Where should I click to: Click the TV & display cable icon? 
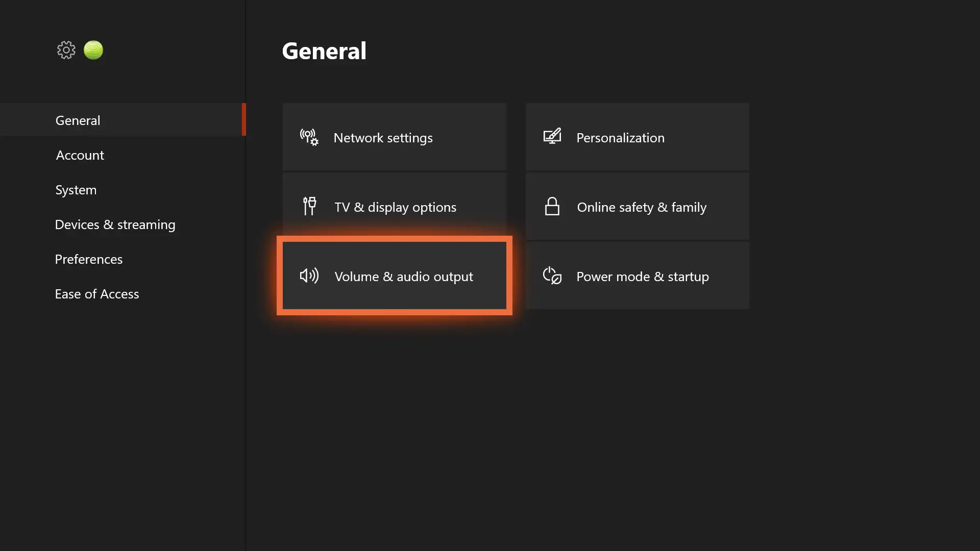309,207
